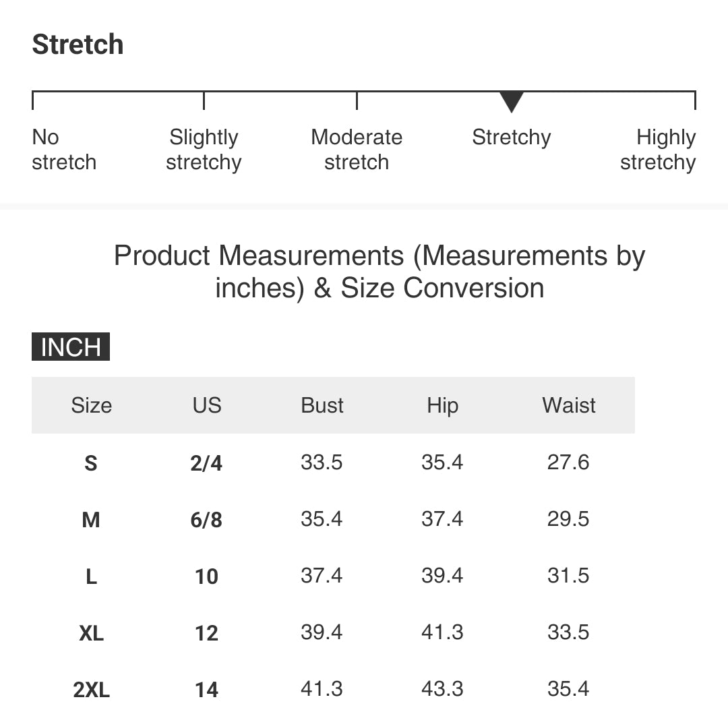
Task: Select the S size row label
Action: (91, 463)
